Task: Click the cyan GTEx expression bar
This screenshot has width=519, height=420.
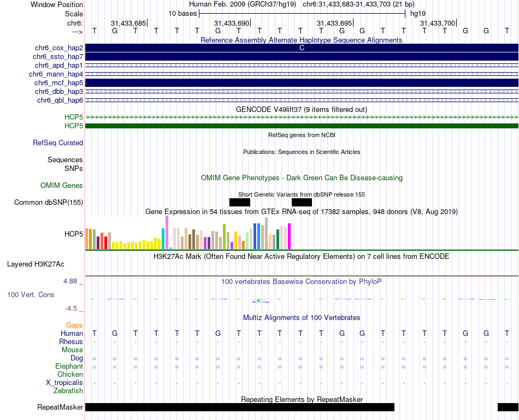Action: 163,239
